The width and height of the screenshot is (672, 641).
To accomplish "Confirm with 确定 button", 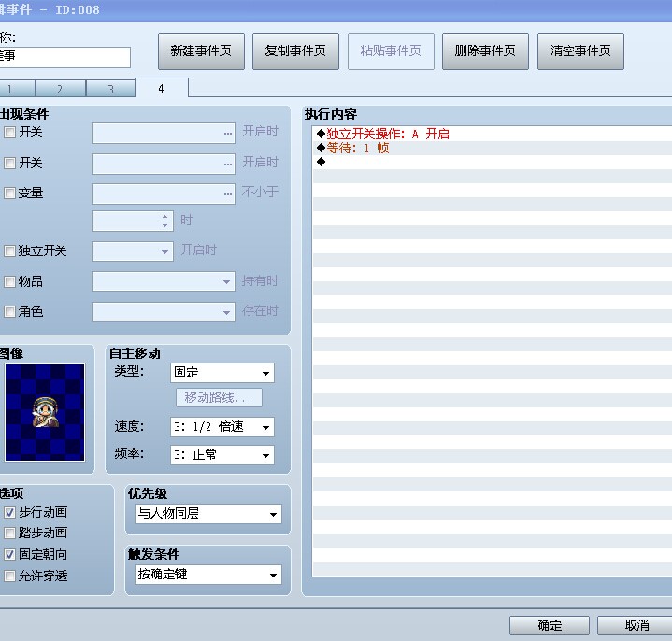I will point(550,625).
